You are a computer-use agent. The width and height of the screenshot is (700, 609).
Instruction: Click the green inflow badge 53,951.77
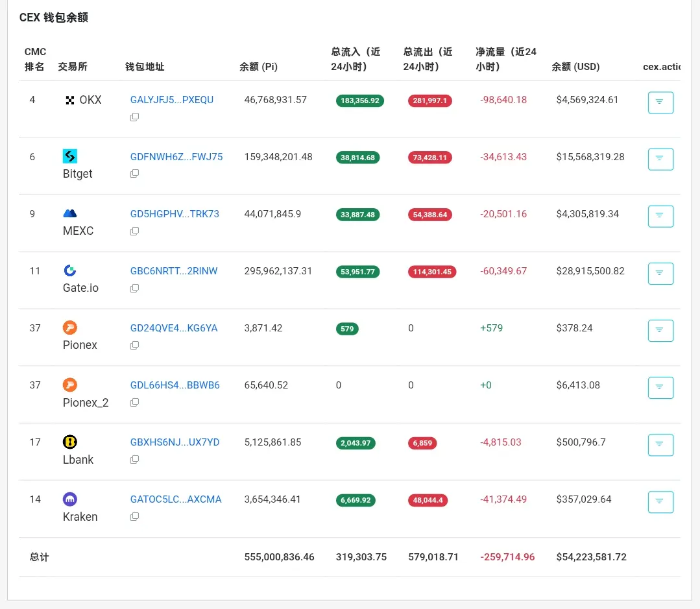click(357, 272)
